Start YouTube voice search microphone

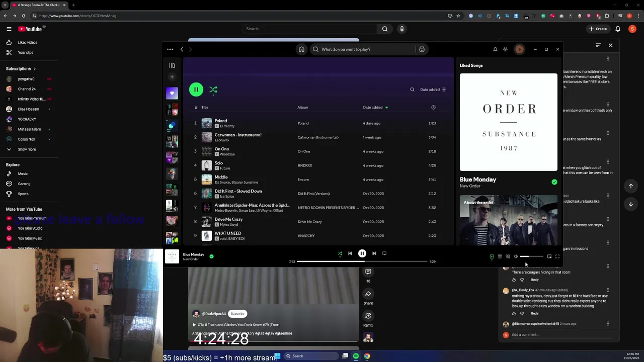[401, 29]
